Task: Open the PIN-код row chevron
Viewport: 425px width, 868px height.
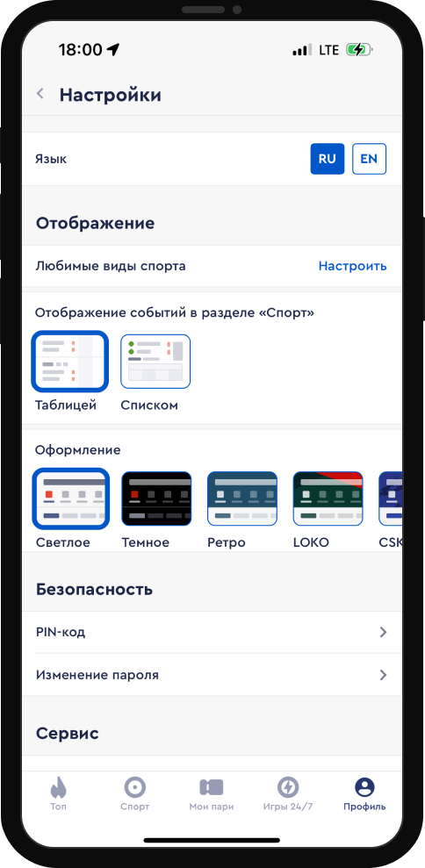Action: pos(383,632)
